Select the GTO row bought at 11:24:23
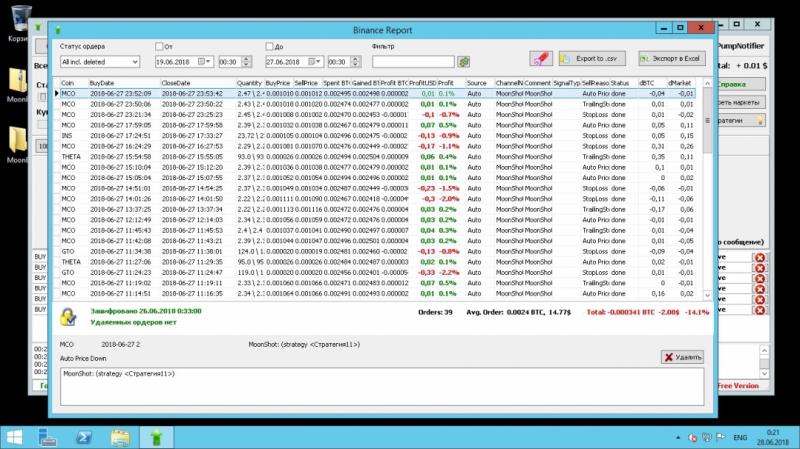The height and width of the screenshot is (449, 800). (377, 272)
